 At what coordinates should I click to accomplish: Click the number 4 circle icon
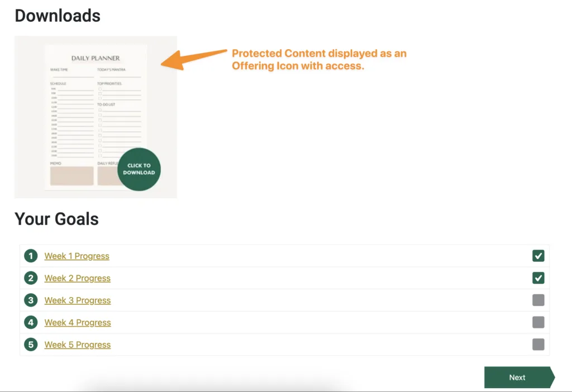tap(31, 322)
